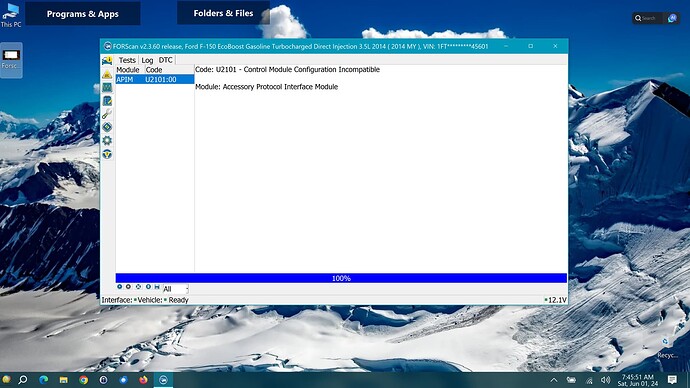Expand the All filter dropdown
This screenshot has width=690, height=388.
point(176,289)
